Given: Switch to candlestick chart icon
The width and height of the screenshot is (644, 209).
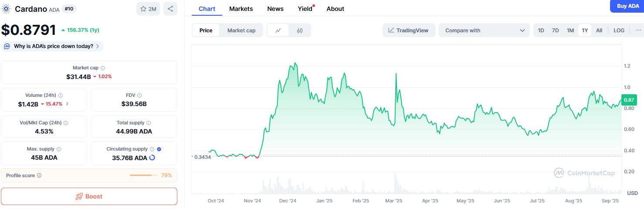Looking at the screenshot, I should click(300, 30).
